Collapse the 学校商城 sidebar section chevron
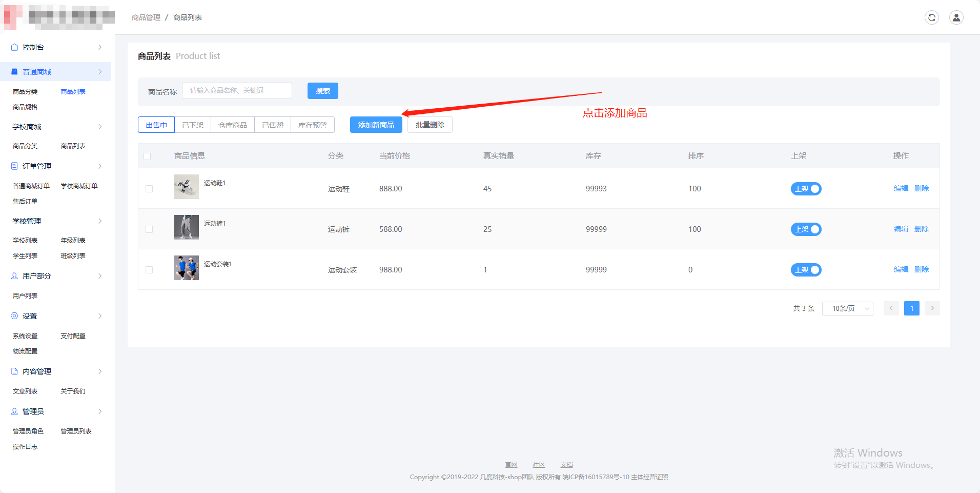This screenshot has height=493, width=980. (100, 127)
